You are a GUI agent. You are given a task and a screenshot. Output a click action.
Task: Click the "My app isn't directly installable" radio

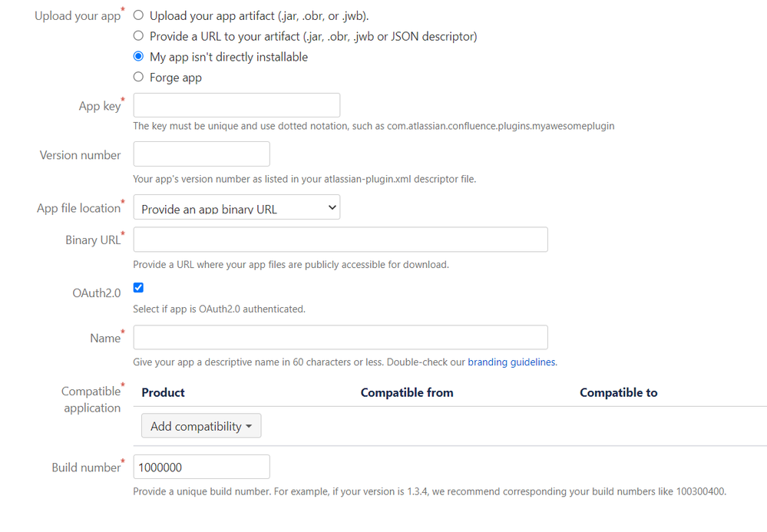tap(138, 56)
